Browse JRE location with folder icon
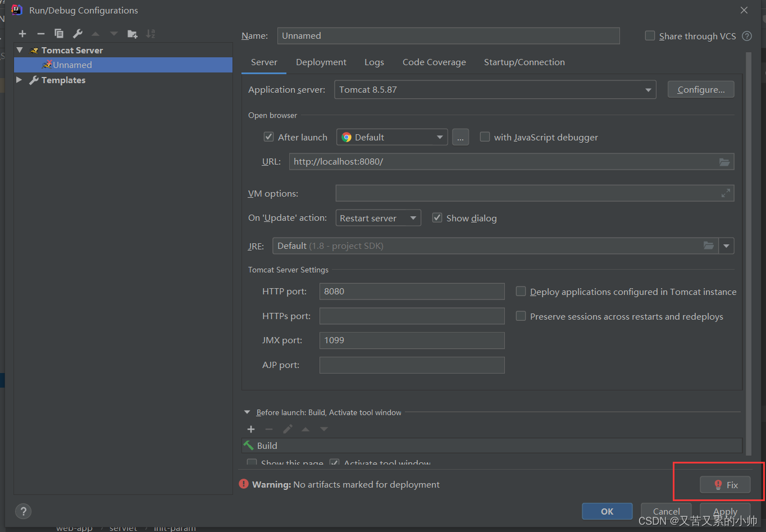Screen dimensions: 766x532 click(x=709, y=245)
